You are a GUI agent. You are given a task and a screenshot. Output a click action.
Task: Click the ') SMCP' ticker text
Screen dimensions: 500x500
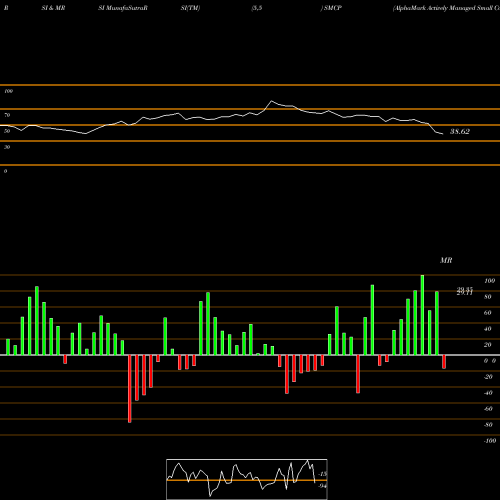(331, 8)
